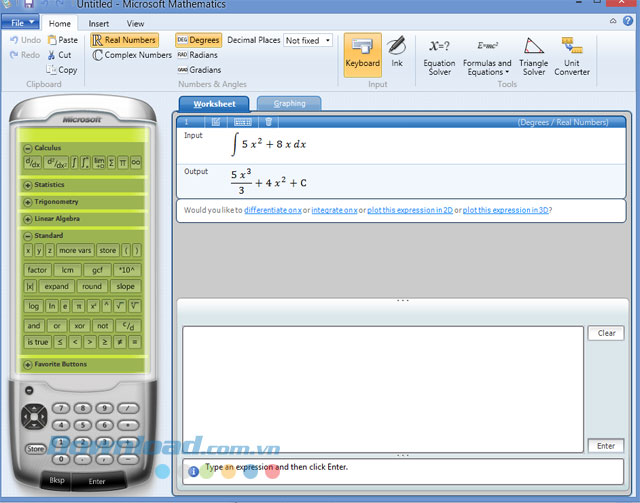Switch to the Home ribbon tab
Viewport: 640px width, 503px height.
pyautogui.click(x=60, y=24)
